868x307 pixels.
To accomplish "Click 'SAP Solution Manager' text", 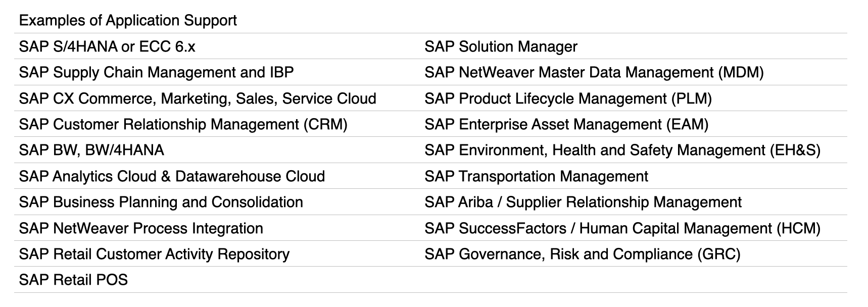I will tap(501, 47).
